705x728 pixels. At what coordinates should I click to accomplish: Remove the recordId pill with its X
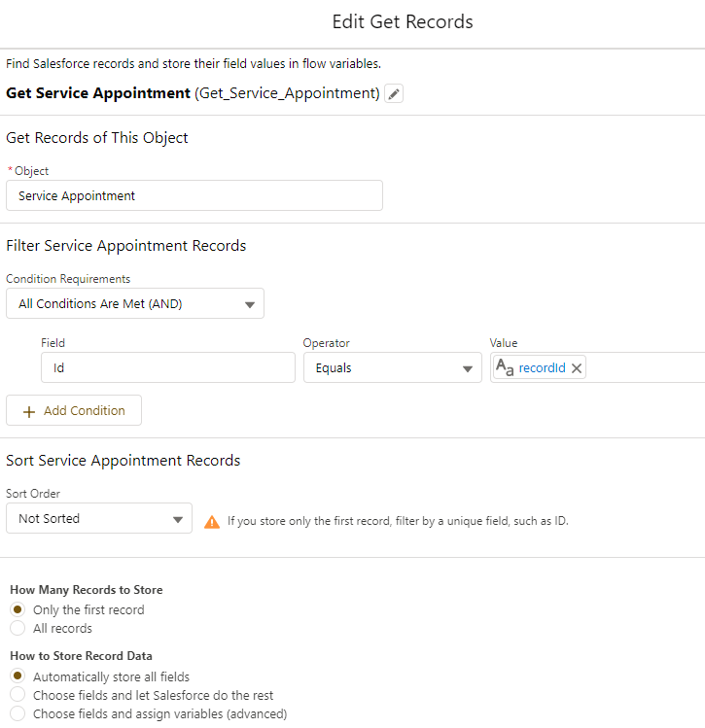[x=577, y=367]
